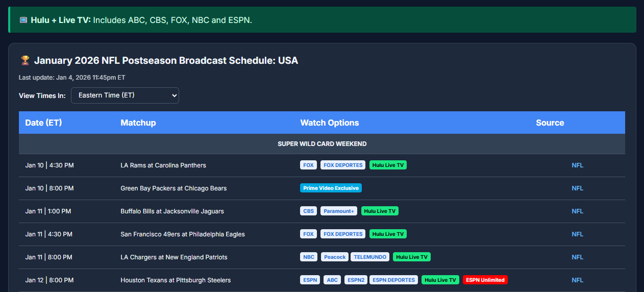Click Hulu Live TV badge for Chargers game

[412, 257]
